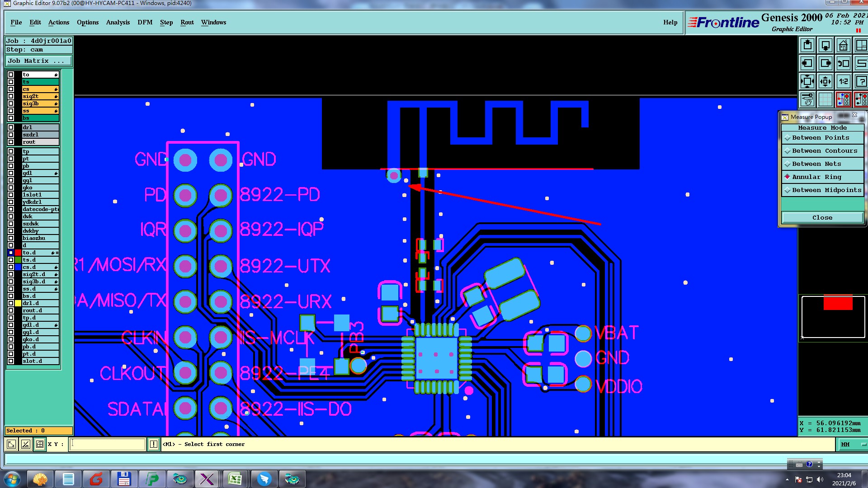Open the MM units dropdown
The width and height of the screenshot is (868, 488).
pyautogui.click(x=853, y=445)
